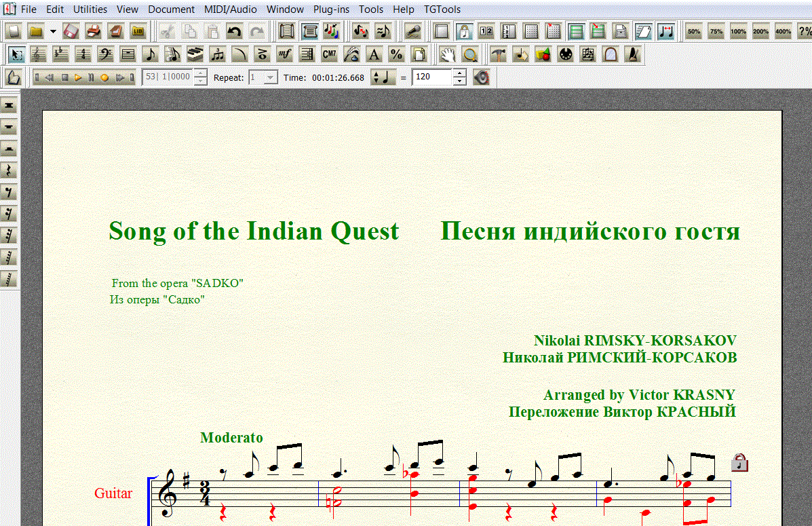
Task: Select the Text tool letter A
Action: tap(374, 54)
